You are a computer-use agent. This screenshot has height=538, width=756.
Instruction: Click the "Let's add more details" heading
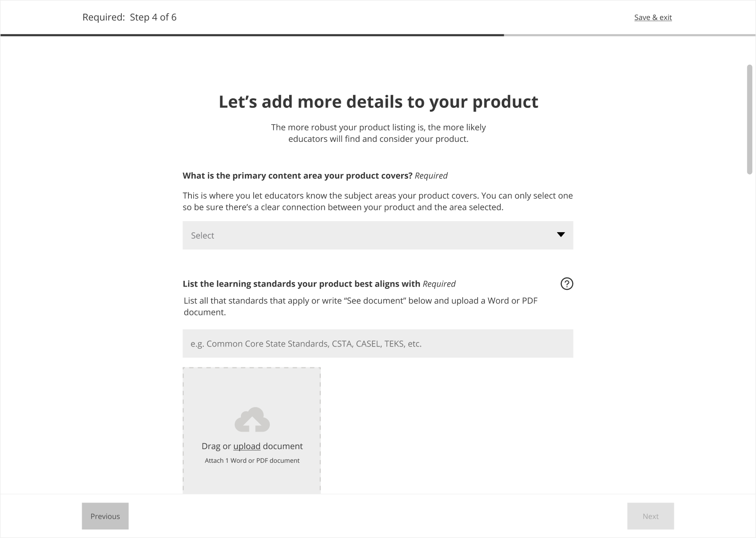point(378,102)
